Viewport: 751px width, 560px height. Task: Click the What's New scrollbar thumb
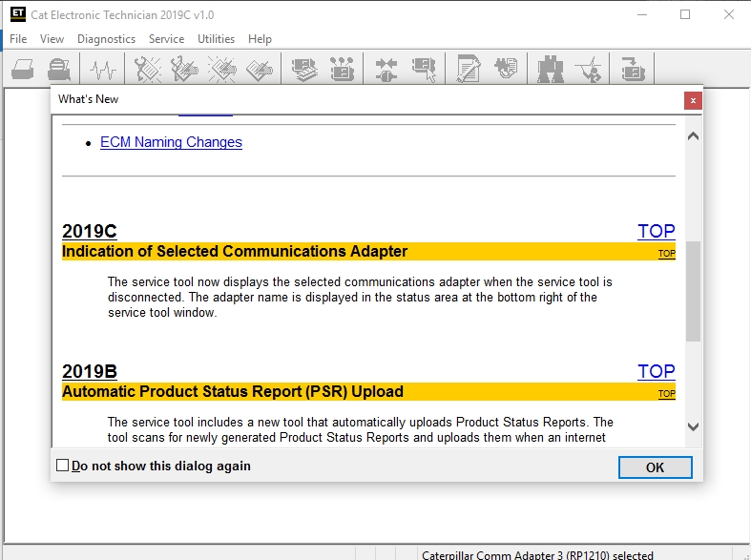coord(693,292)
